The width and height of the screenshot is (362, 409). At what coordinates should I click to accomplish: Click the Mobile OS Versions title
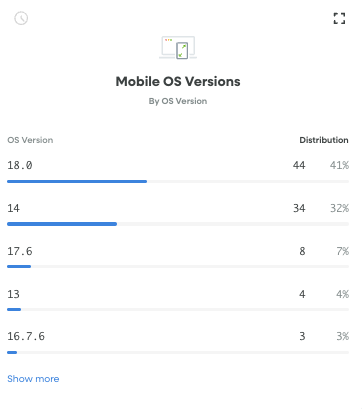pyautogui.click(x=178, y=81)
